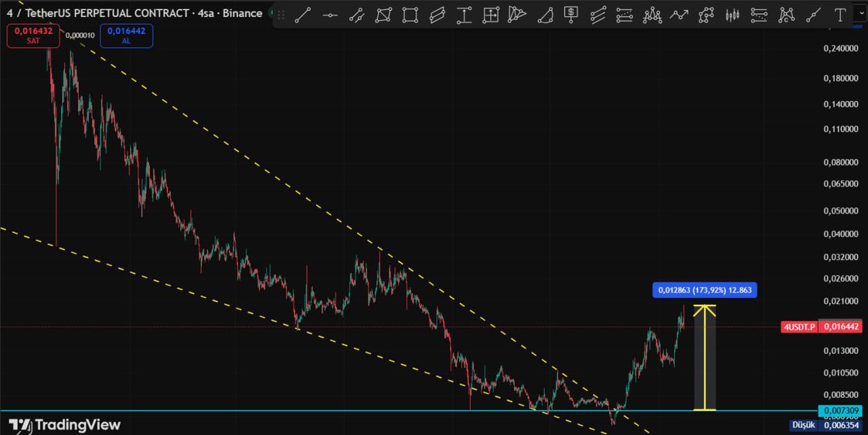The width and height of the screenshot is (868, 435).
Task: Select the diagonal parallel lines regression tool
Action: pyautogui.click(x=597, y=14)
